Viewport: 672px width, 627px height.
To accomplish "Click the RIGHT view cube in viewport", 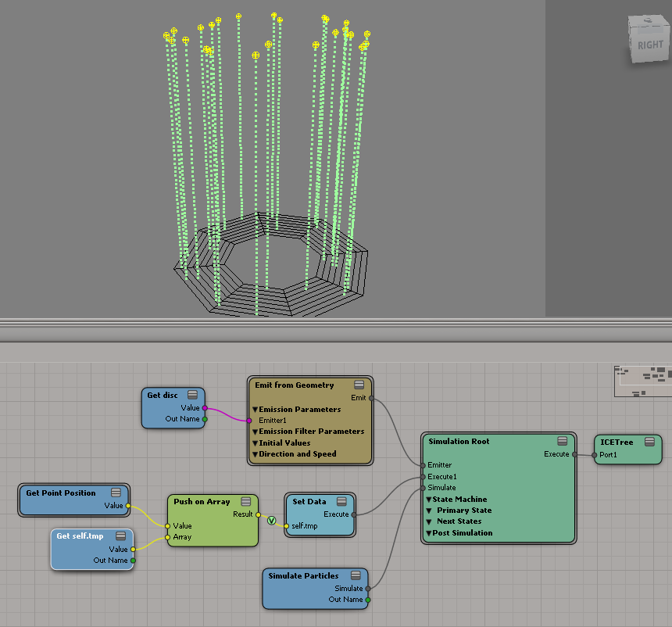I will point(649,41).
